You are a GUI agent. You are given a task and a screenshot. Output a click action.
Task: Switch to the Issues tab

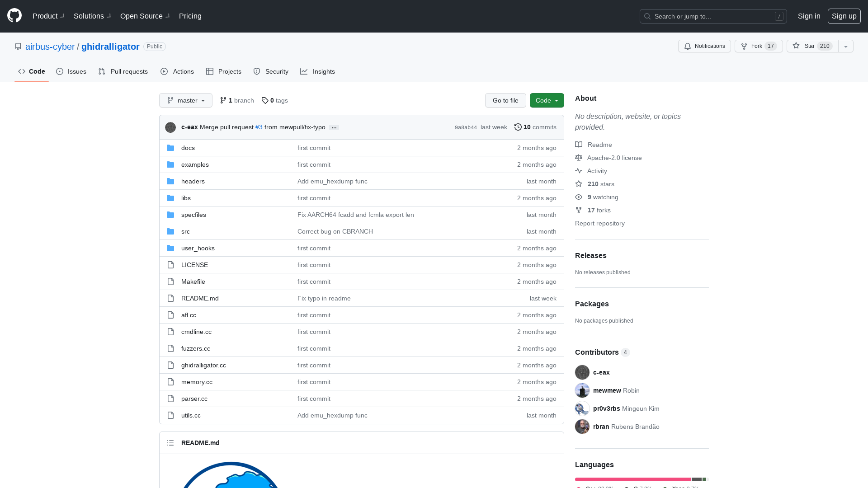coord(71,71)
